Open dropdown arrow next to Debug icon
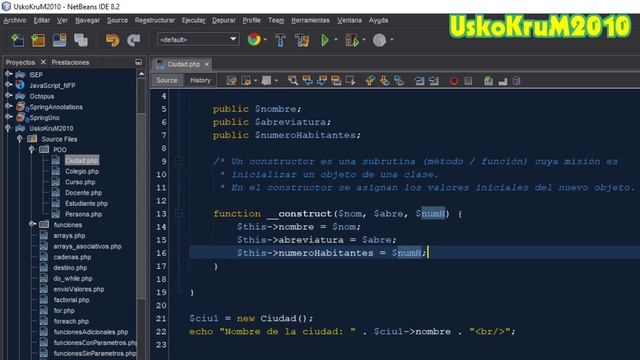 coord(364,40)
